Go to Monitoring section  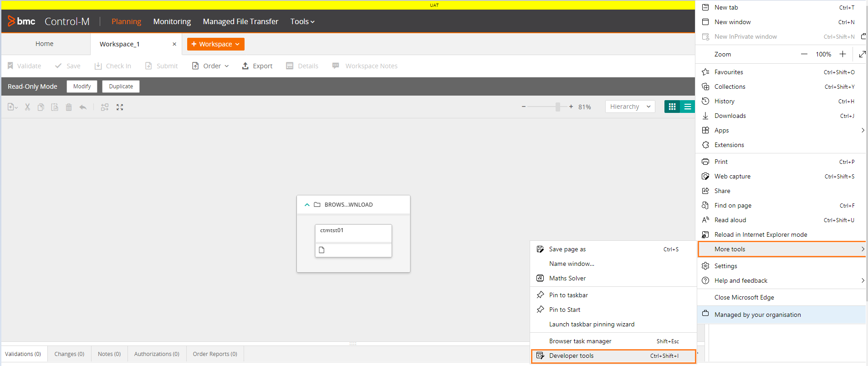pyautogui.click(x=172, y=21)
